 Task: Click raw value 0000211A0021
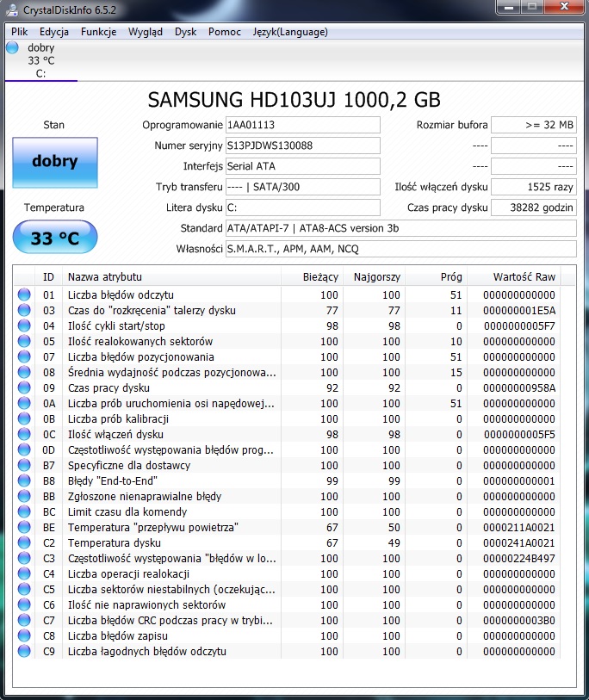[x=519, y=527]
